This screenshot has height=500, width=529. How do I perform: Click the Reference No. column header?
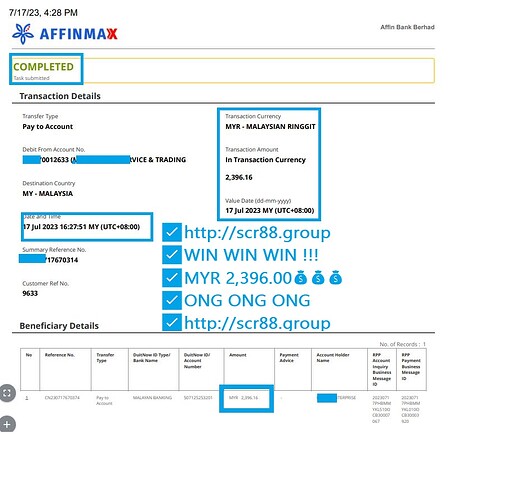tap(60, 355)
